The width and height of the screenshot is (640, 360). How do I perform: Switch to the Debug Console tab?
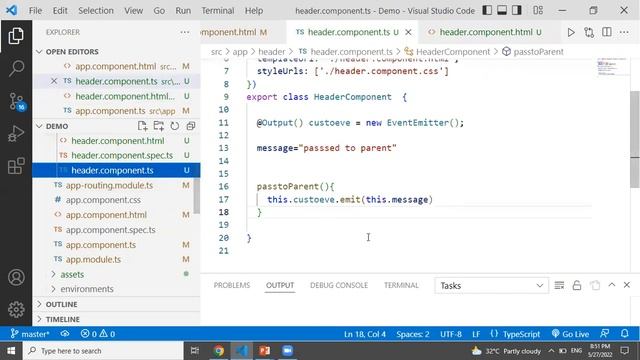click(339, 285)
